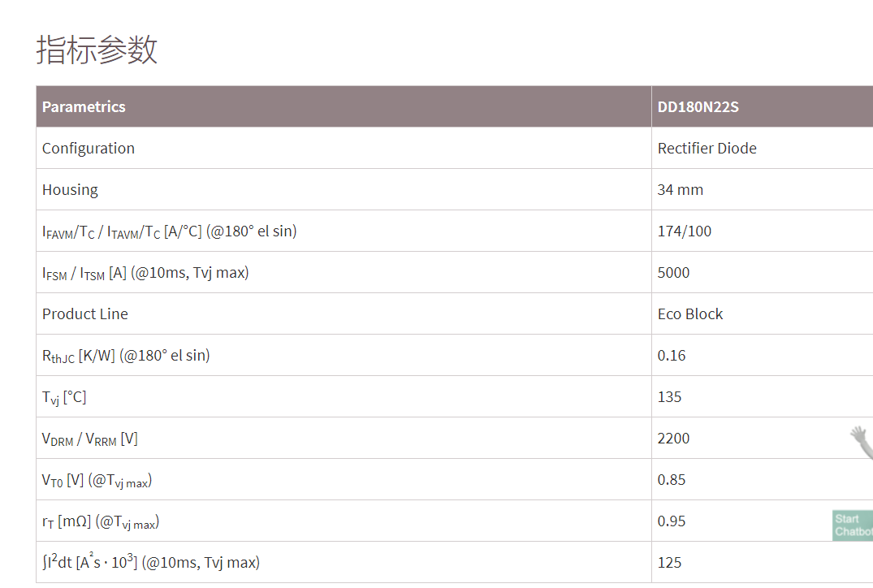Click the 指标参数 section heading
873x588 pixels.
click(x=97, y=50)
